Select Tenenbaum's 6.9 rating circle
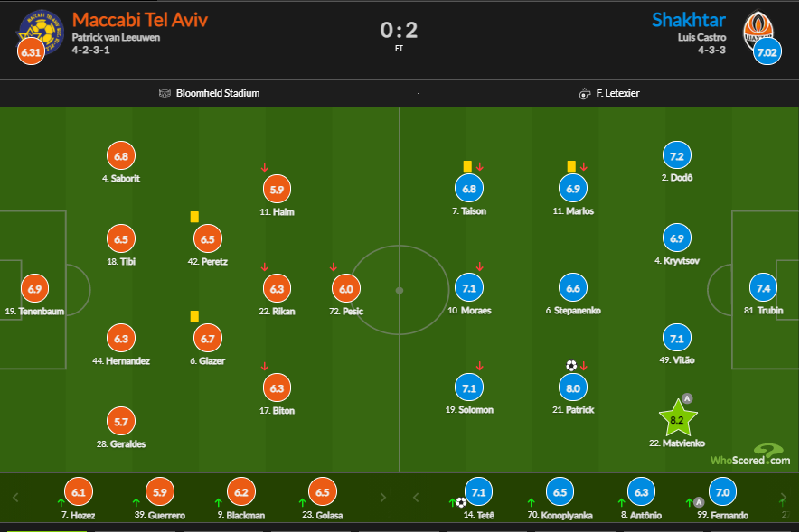 (x=35, y=289)
